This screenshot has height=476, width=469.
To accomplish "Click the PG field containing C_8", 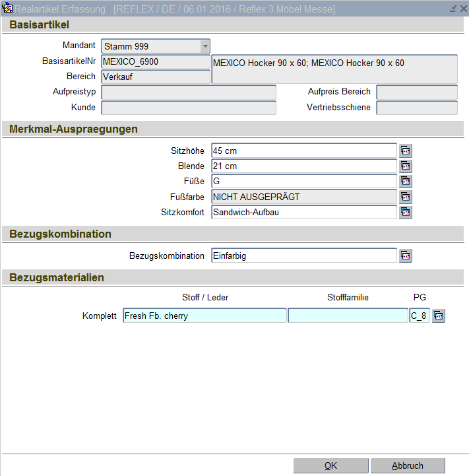I will coord(419,316).
